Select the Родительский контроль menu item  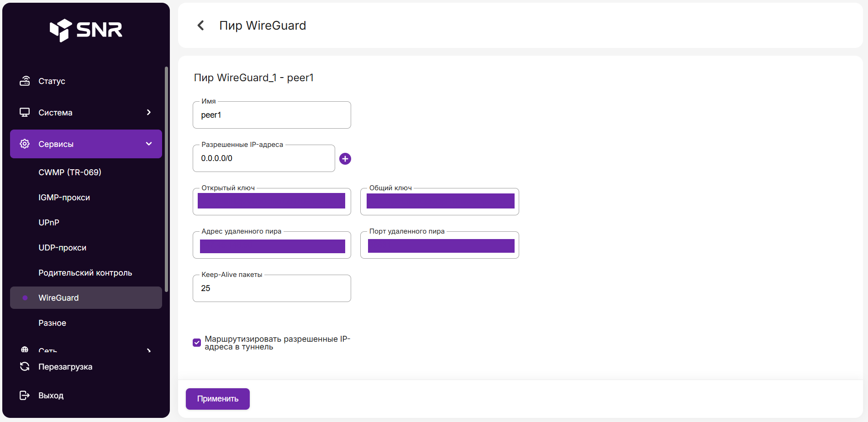click(x=85, y=273)
